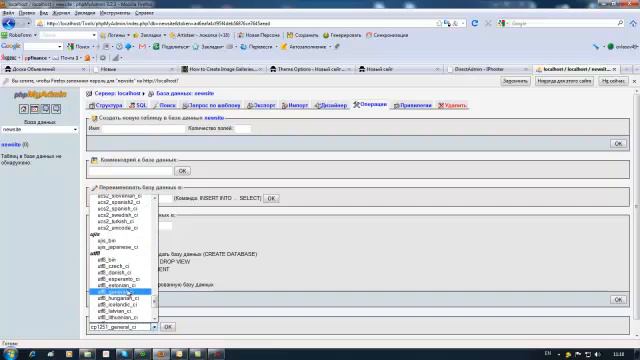The width and height of the screenshot is (640, 360).
Task: Click the newsite database link in sidebar
Action: pyautogui.click(x=11, y=144)
